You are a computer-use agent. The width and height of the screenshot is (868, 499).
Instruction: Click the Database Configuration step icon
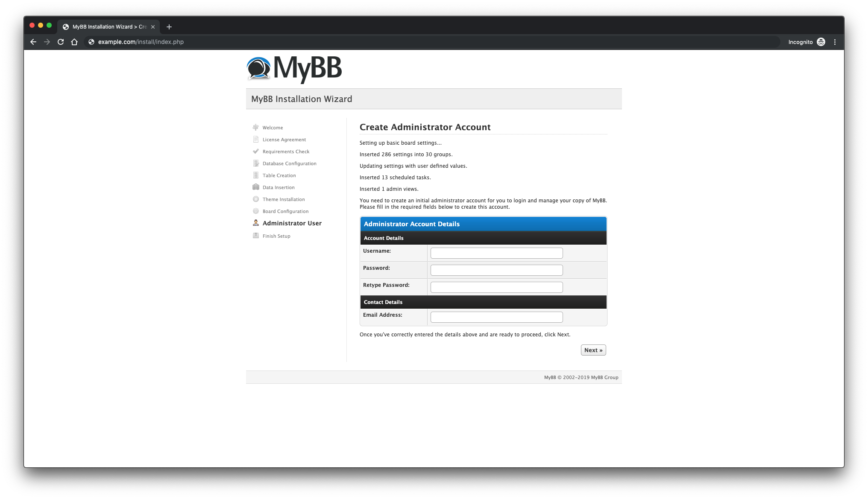coord(256,163)
